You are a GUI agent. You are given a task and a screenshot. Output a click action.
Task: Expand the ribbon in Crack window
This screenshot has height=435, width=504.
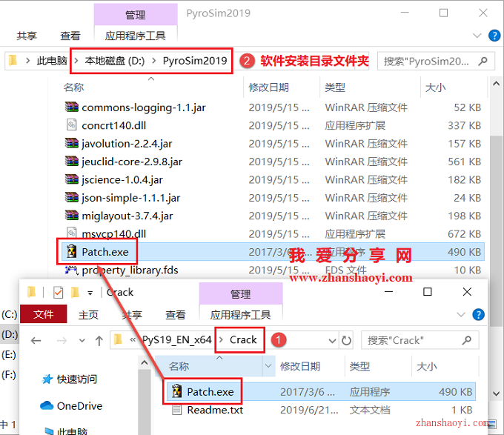pyautogui.click(x=461, y=314)
